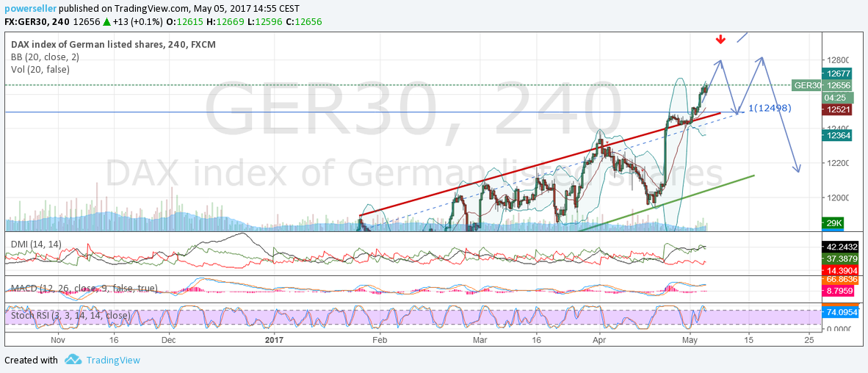The width and height of the screenshot is (868, 373).
Task: Select the MACD indicator legend
Action: click(x=84, y=289)
